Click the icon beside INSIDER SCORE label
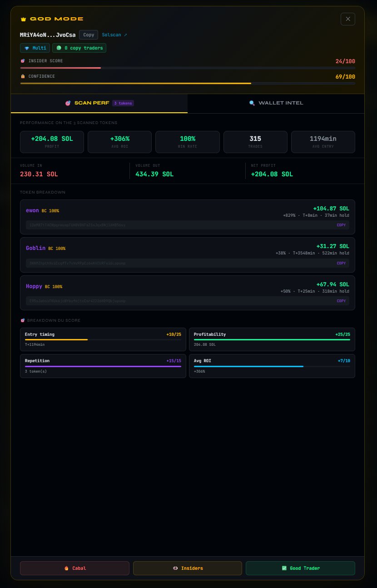377x588 pixels. tap(23, 61)
